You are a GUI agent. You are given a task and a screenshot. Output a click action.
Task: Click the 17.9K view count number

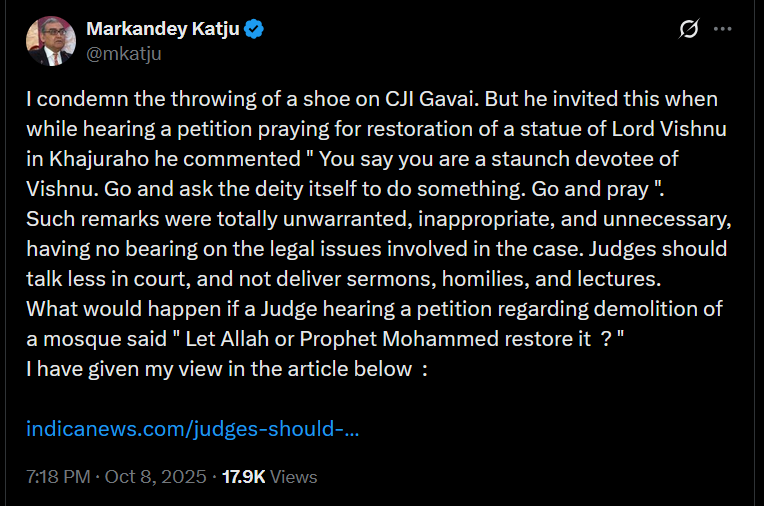[243, 477]
